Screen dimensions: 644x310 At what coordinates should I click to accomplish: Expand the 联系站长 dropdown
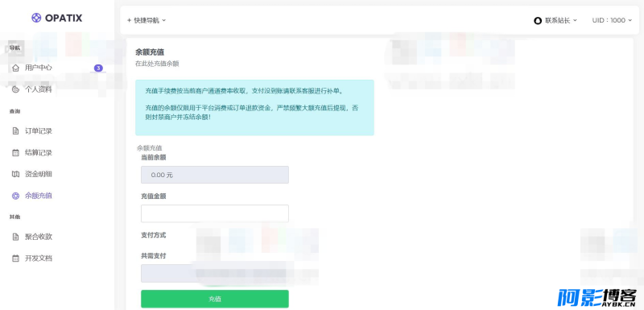tap(555, 20)
